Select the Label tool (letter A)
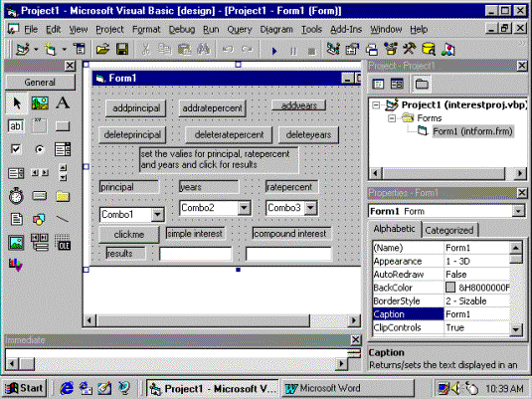Screen dimensions: 532x399 point(63,102)
